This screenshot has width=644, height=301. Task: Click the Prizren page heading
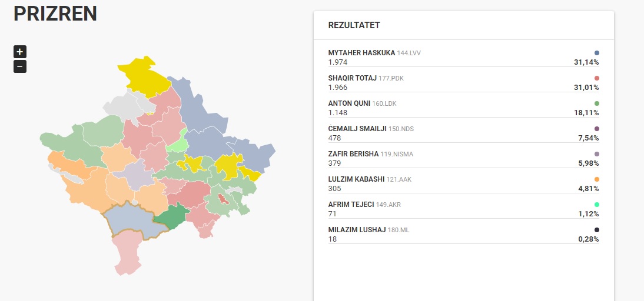point(55,14)
